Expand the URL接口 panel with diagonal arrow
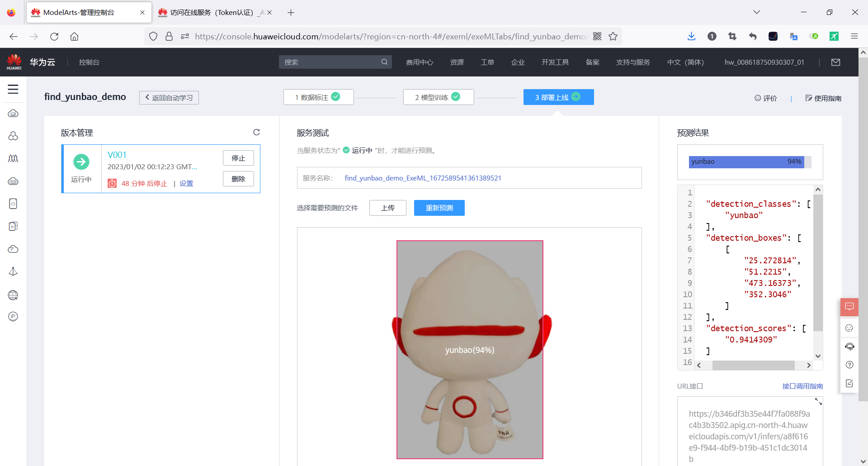The image size is (868, 466). 818,402
